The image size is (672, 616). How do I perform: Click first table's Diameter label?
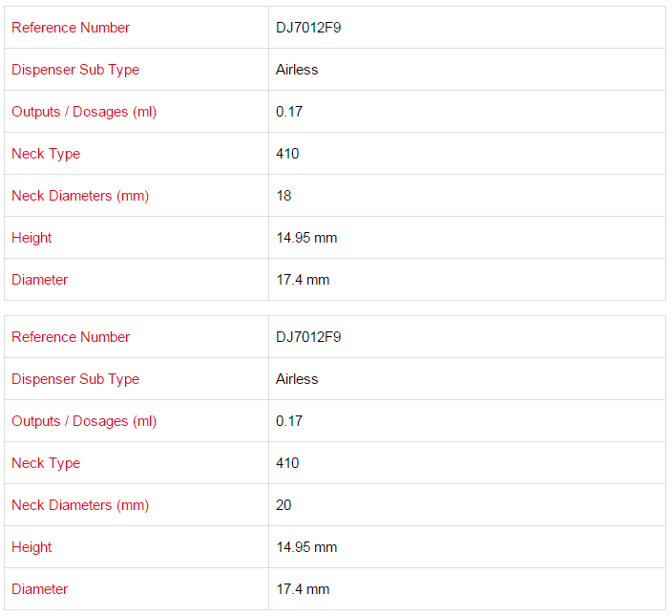coord(40,280)
